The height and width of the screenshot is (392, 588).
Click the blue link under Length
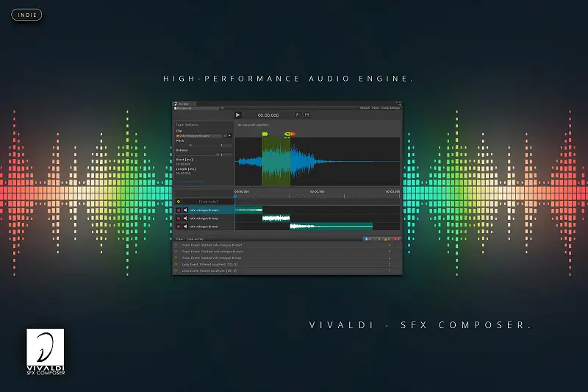pos(190,182)
